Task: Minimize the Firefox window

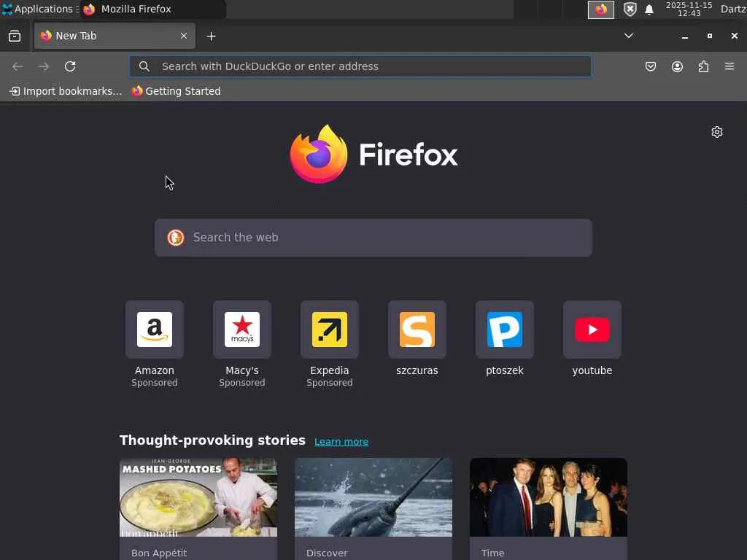Action: pos(684,36)
